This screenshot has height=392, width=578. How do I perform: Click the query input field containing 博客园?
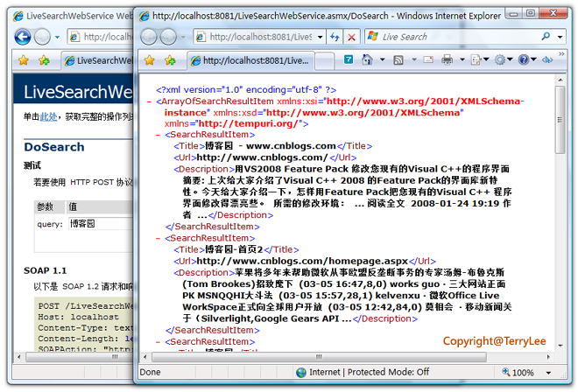[101, 224]
